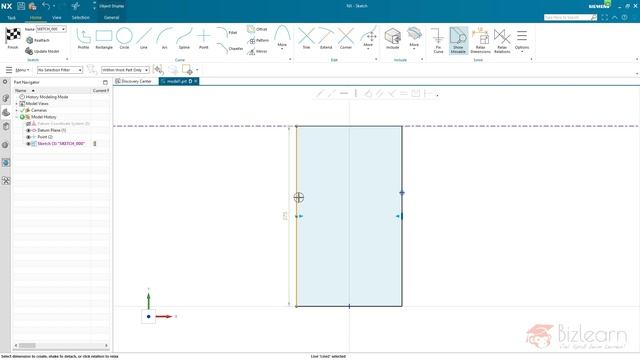
Task: Click the Reattach sketch button
Action: [38, 40]
